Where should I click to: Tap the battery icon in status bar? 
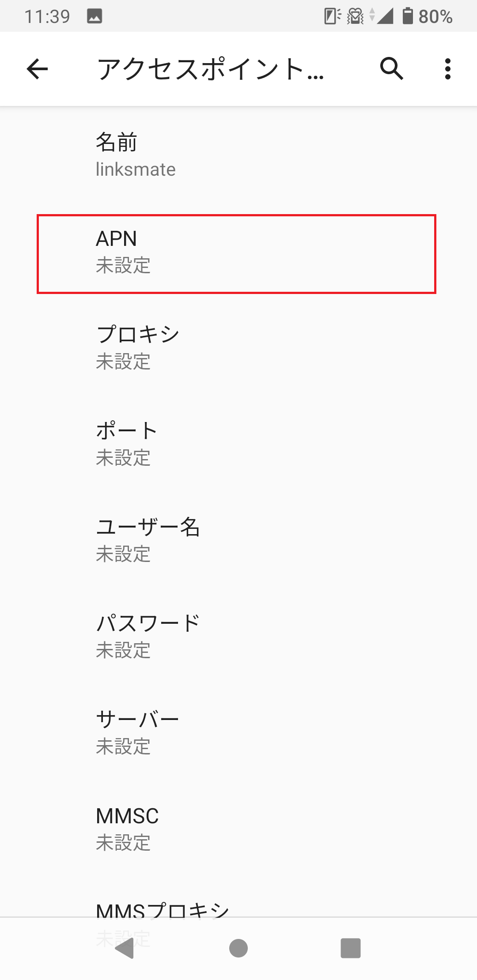[x=407, y=16]
